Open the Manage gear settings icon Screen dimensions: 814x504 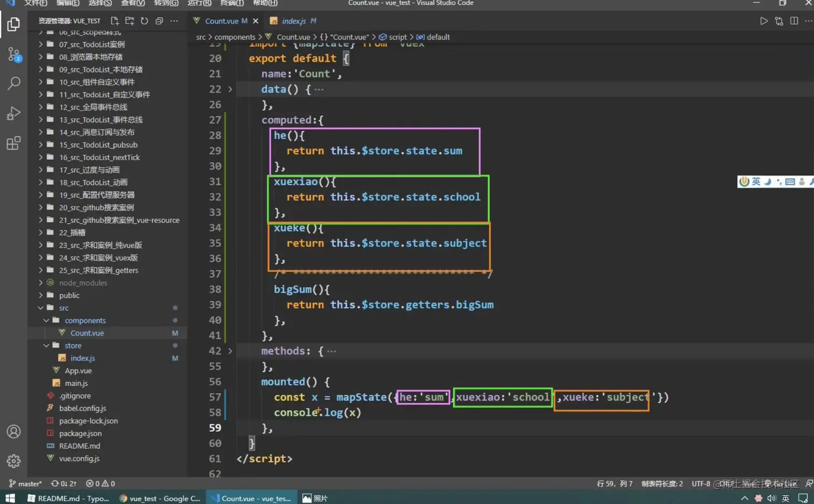13,461
